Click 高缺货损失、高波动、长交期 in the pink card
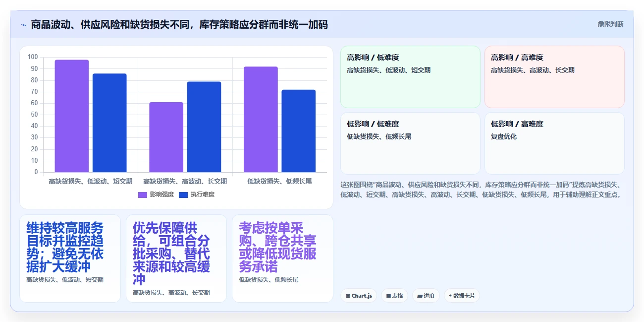 533,70
